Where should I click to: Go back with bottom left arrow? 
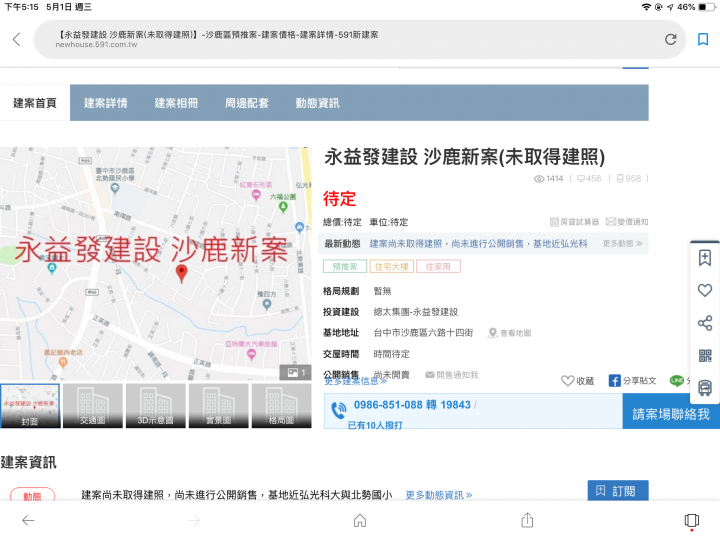pyautogui.click(x=28, y=520)
